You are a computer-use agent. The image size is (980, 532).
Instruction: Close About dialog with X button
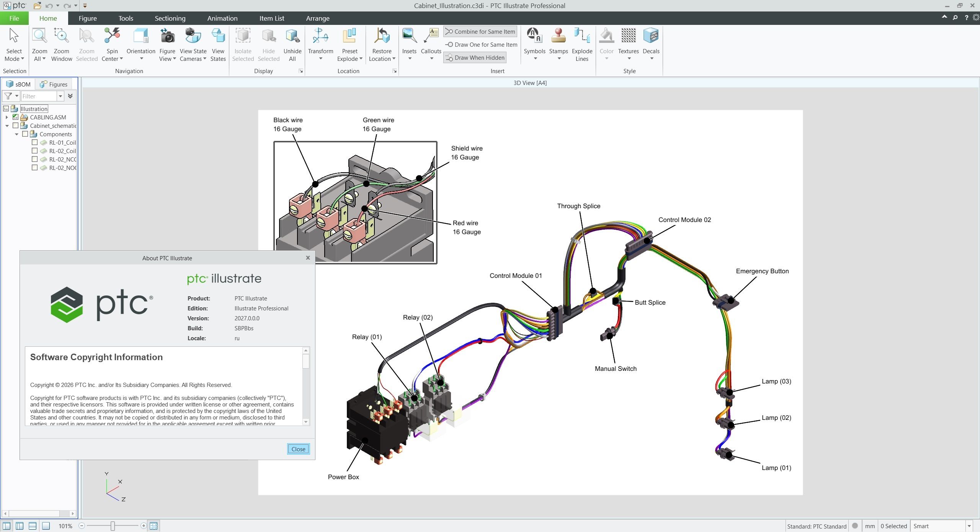(x=308, y=258)
